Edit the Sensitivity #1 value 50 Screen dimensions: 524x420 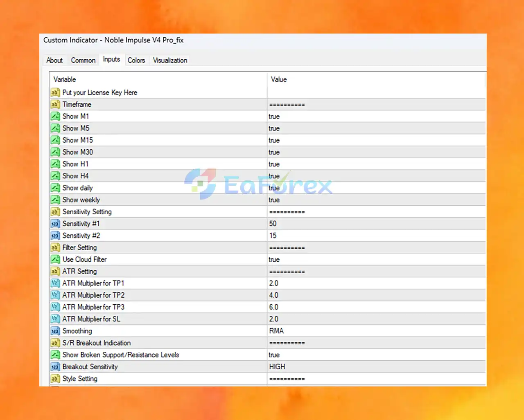(376, 224)
